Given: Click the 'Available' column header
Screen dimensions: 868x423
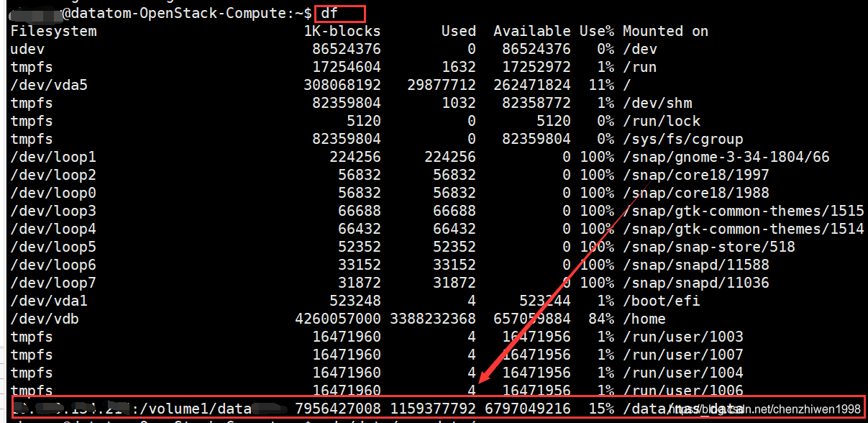Looking at the screenshot, I should (x=532, y=31).
